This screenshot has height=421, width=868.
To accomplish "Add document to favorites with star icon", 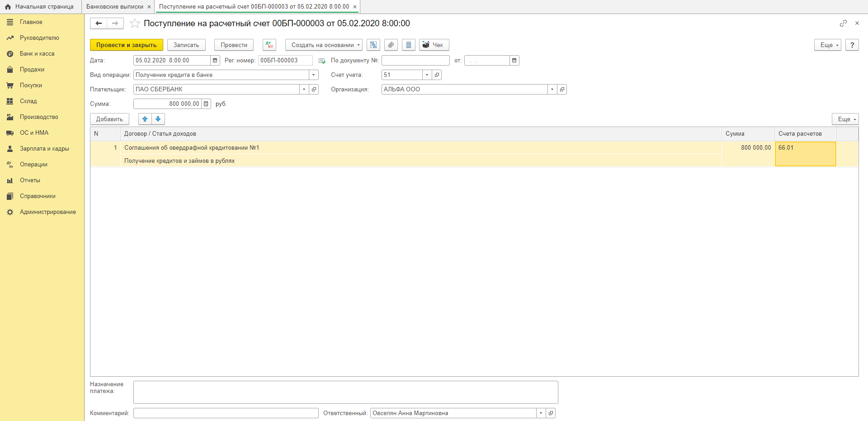I will click(134, 23).
